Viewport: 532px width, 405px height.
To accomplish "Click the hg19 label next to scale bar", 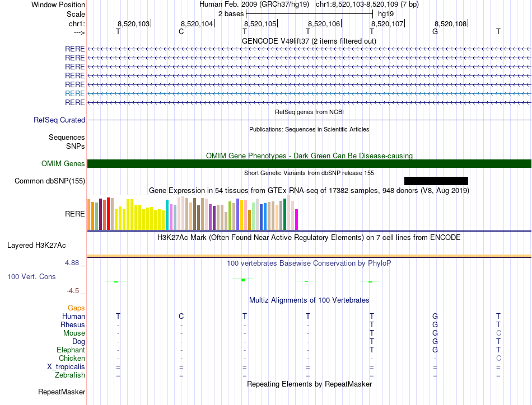I will (x=386, y=14).
